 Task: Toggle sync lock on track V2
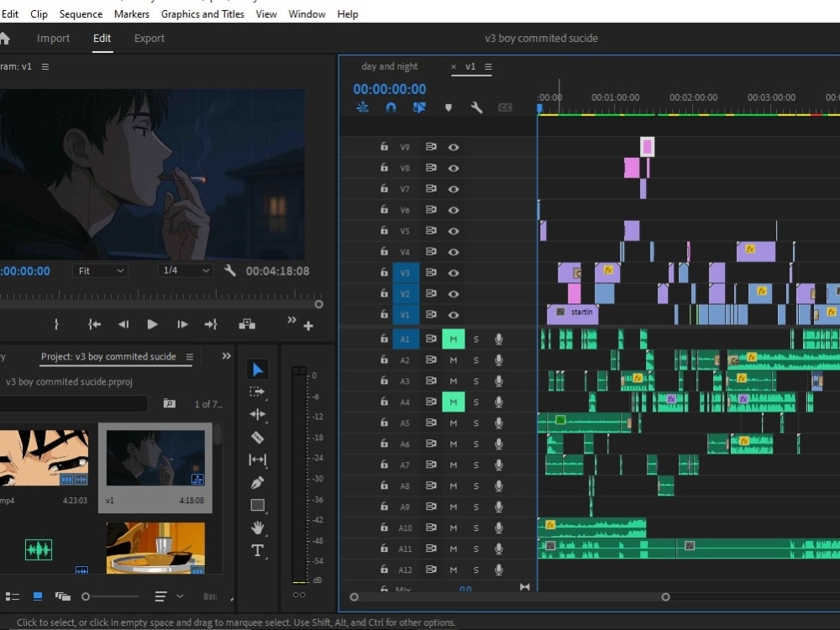point(431,293)
